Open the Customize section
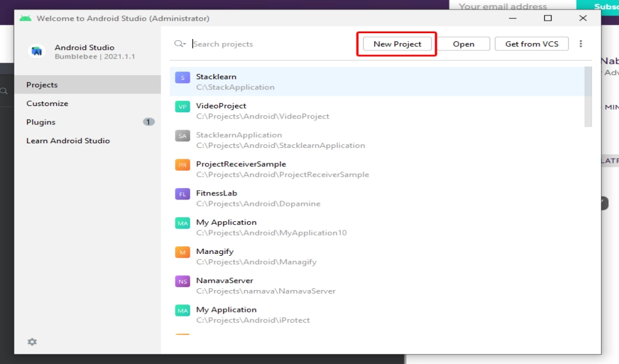Image resolution: width=619 pixels, height=364 pixels. [x=88, y=103]
